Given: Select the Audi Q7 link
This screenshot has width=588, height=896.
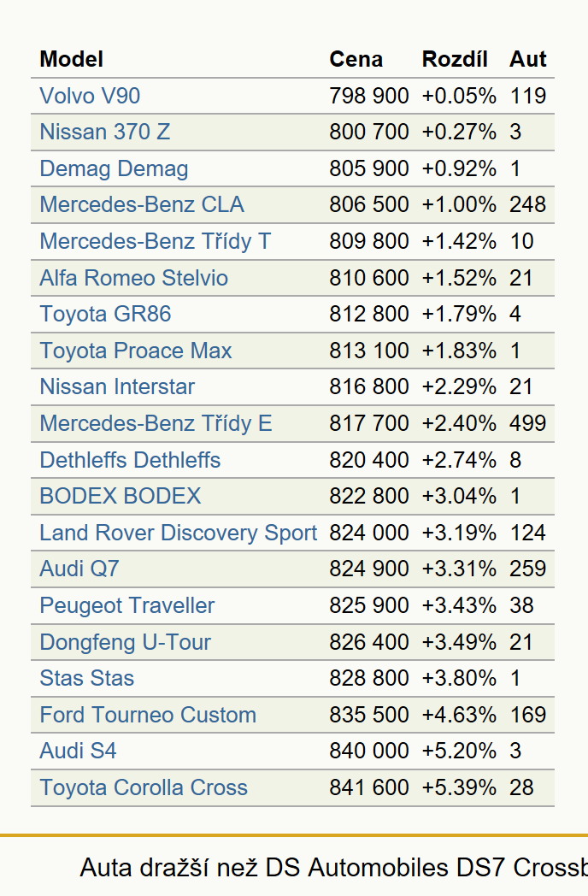Looking at the screenshot, I should click(x=79, y=569).
